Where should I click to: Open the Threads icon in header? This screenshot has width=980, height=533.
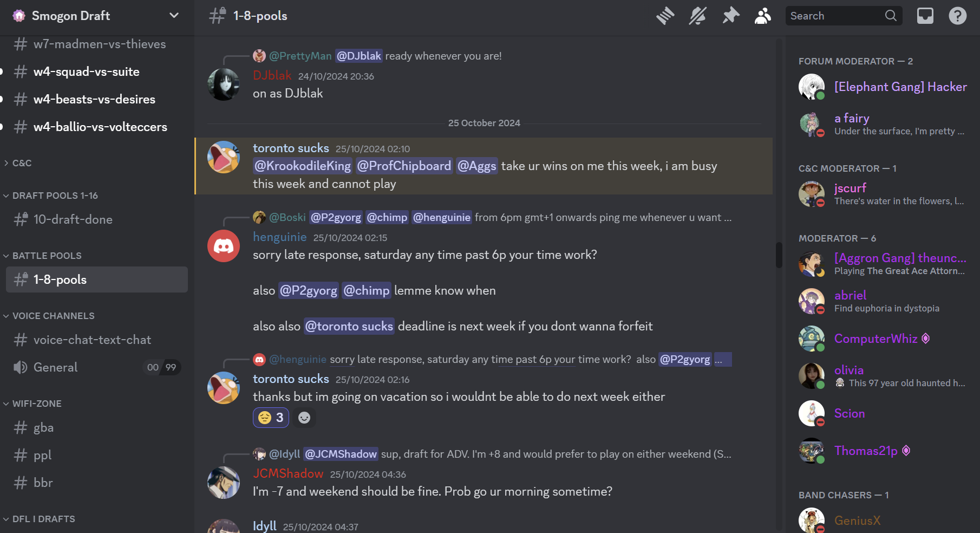click(665, 16)
